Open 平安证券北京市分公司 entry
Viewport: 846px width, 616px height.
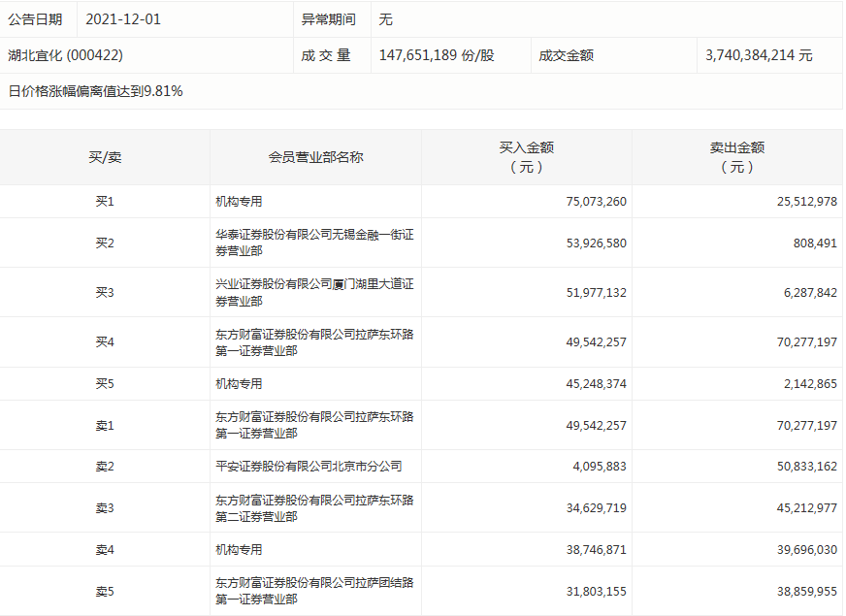click(x=309, y=467)
